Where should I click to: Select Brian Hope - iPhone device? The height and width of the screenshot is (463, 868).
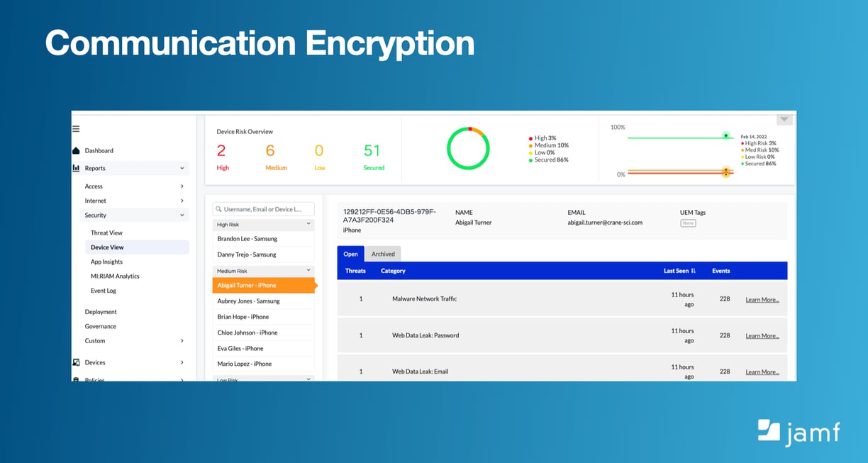click(263, 317)
